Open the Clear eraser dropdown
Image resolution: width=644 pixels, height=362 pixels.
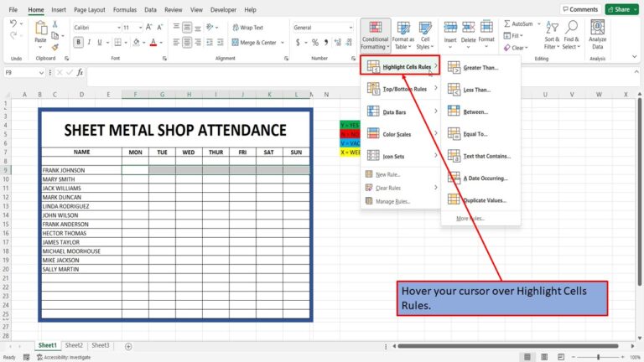point(516,48)
